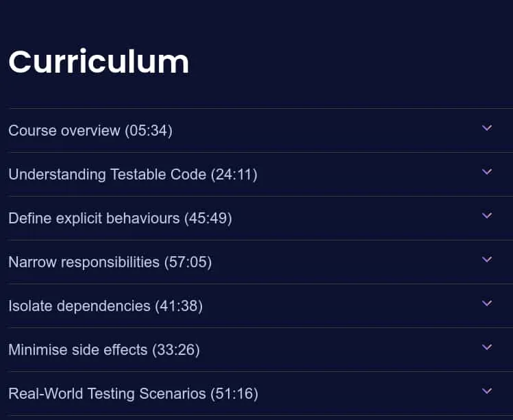The height and width of the screenshot is (420, 513).
Task: Expand the Narrow responsibilities chevron
Action: tap(487, 259)
